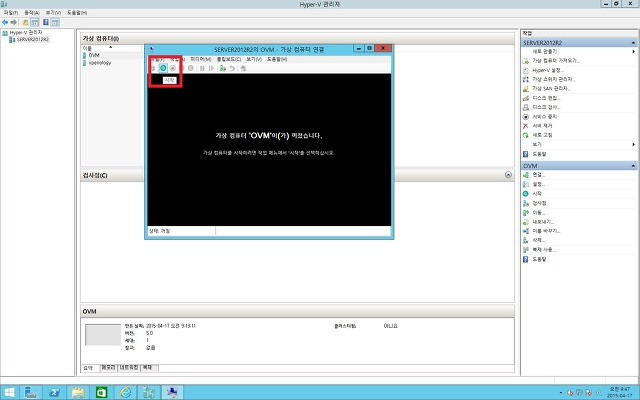Image resolution: width=640 pixels, height=400 pixels.
Task: Click 검사점 action under OVM
Action: coord(539,203)
